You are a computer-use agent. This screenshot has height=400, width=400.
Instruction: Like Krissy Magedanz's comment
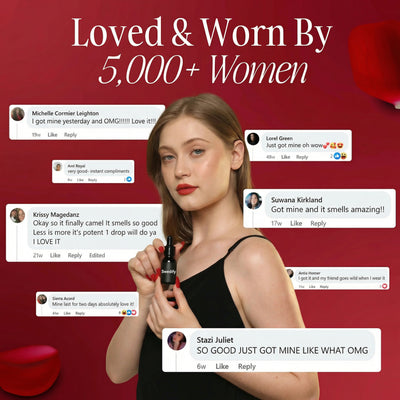(55, 255)
